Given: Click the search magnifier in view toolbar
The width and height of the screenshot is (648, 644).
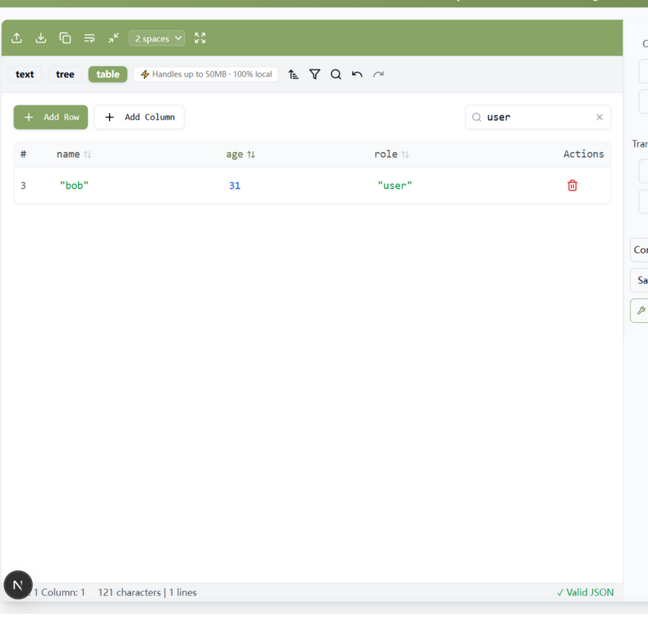Looking at the screenshot, I should (x=336, y=74).
